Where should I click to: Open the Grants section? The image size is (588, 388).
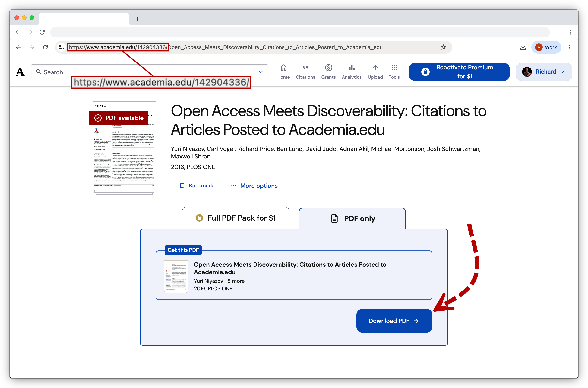coord(328,72)
